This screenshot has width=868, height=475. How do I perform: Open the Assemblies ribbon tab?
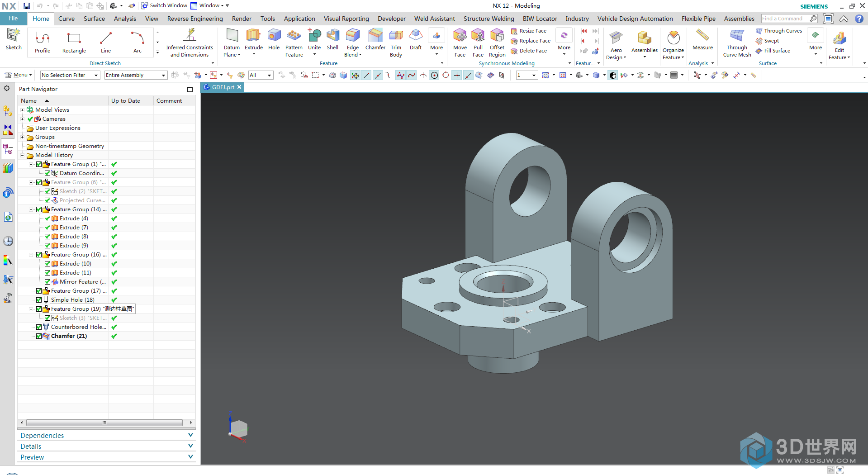[739, 19]
